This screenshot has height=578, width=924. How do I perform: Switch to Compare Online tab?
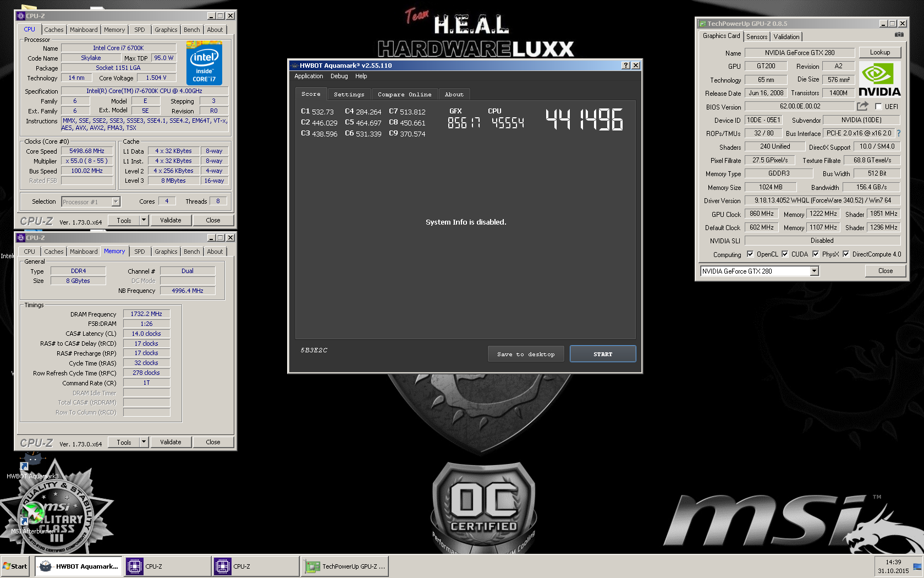point(404,94)
